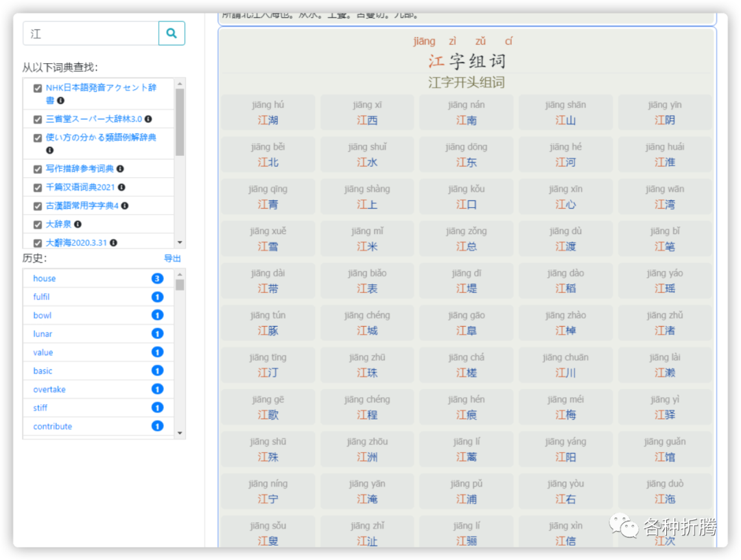
Task: Toggle the 千篇汉语词典2021 checkbox
Action: click(38, 187)
